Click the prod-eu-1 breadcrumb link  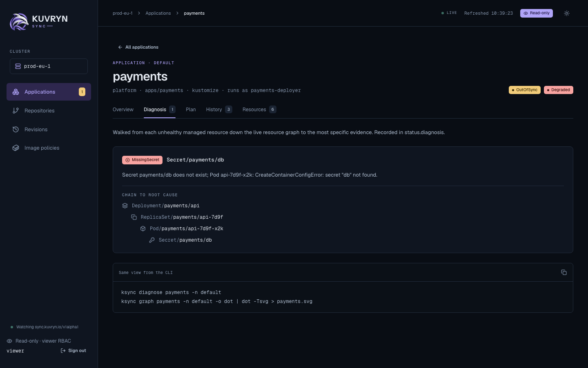pos(122,13)
